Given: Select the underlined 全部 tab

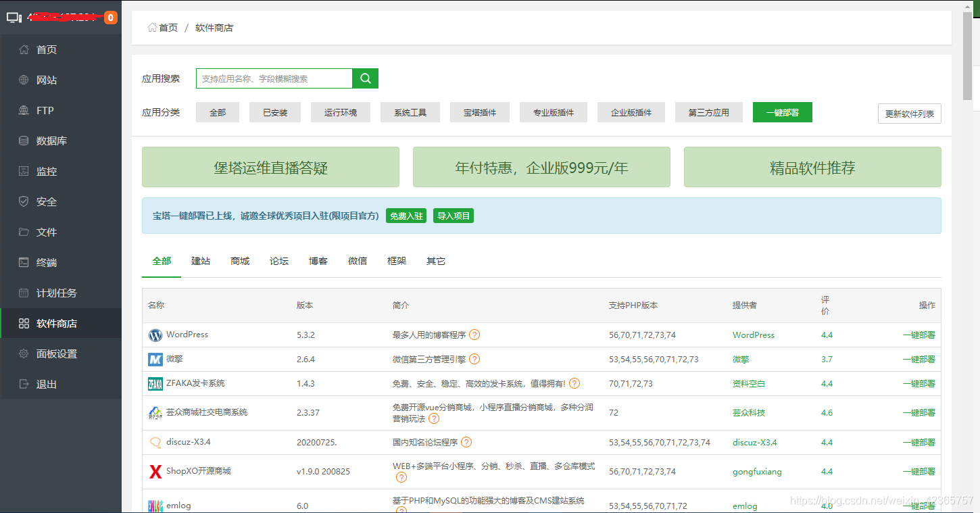Looking at the screenshot, I should click(162, 261).
